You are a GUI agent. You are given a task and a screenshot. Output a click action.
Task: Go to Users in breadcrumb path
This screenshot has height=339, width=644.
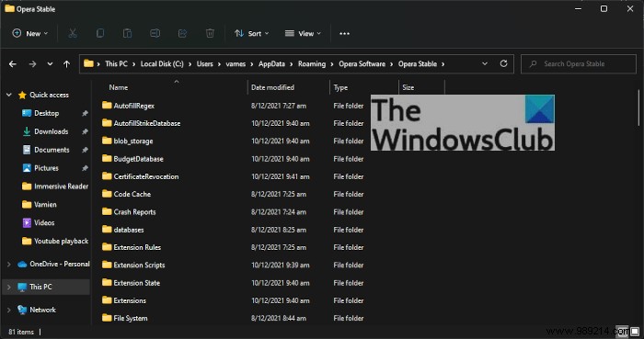pyautogui.click(x=204, y=64)
